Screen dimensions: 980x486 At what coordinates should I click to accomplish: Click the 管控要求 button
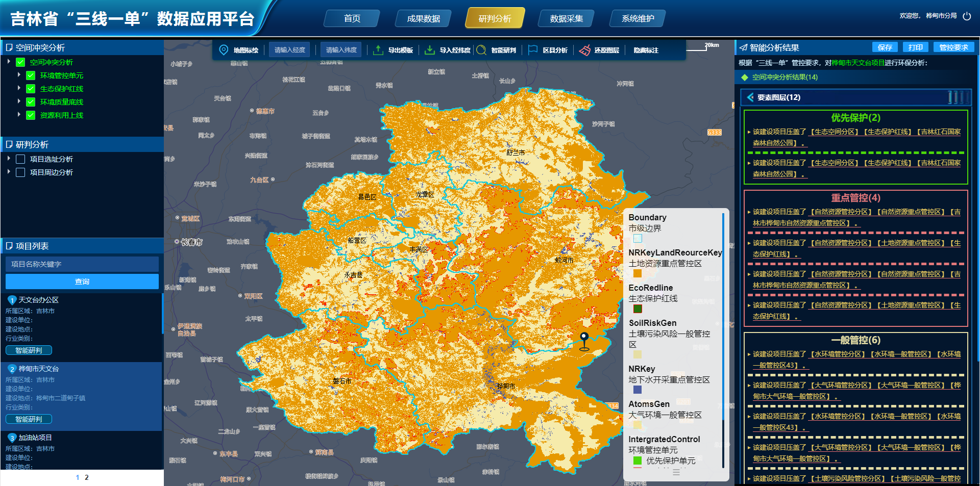(x=953, y=47)
